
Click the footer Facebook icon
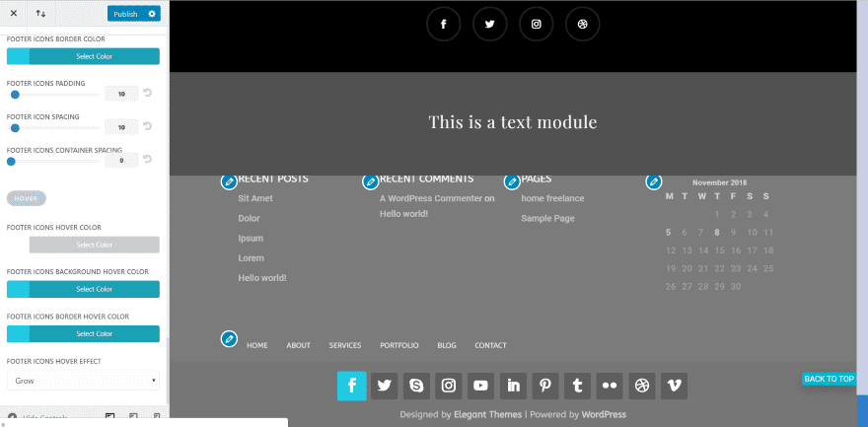click(351, 386)
